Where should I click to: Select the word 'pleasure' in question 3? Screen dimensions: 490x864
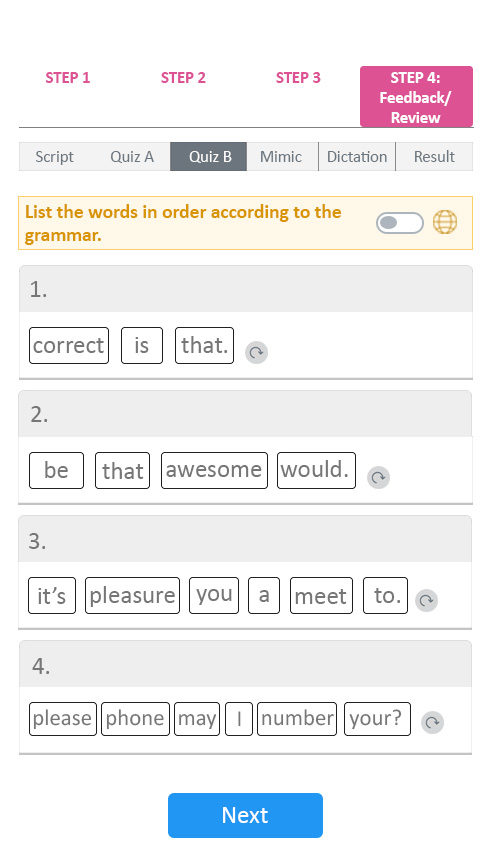[132, 595]
